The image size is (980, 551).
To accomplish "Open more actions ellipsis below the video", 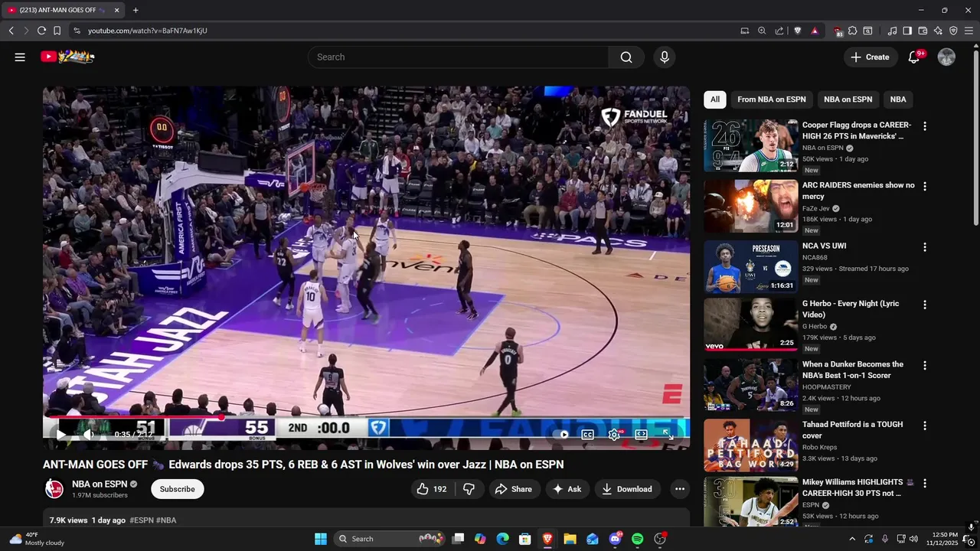I will [679, 489].
